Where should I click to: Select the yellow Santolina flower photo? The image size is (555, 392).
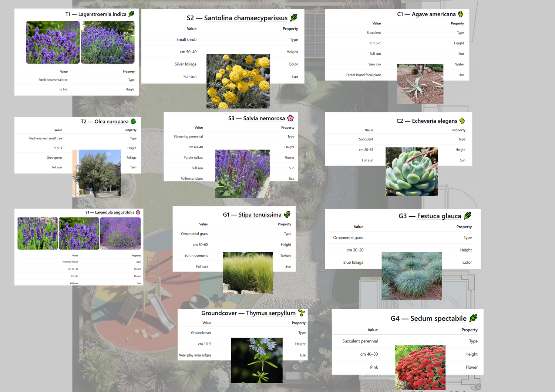[x=238, y=81]
